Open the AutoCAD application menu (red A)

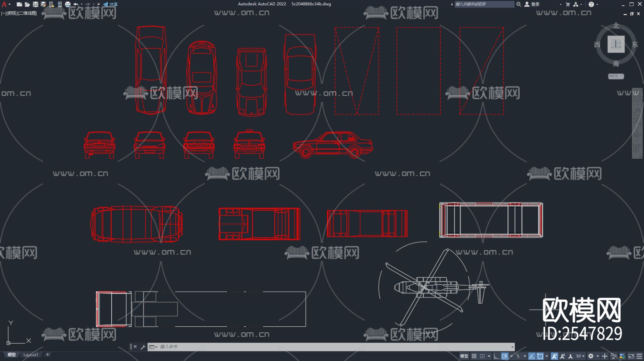[x=4, y=4]
